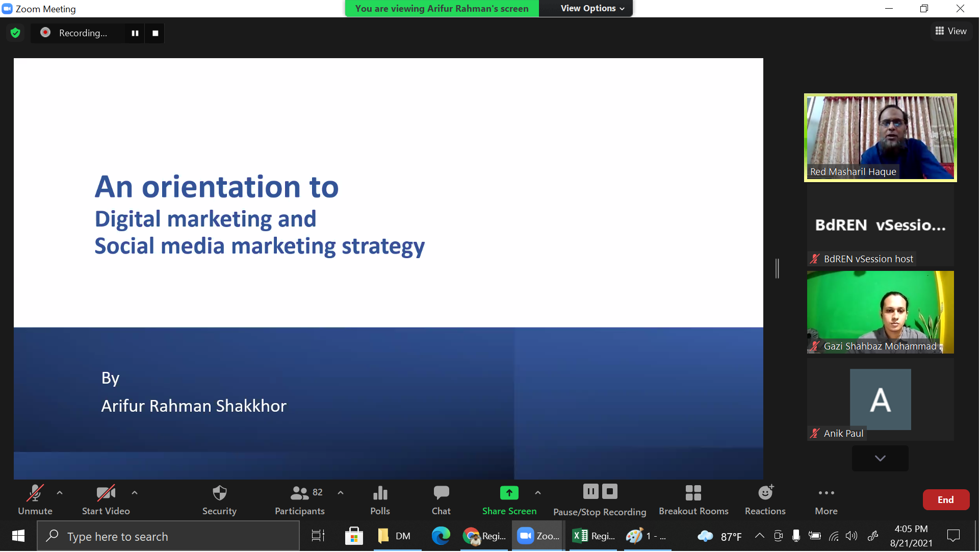
Task: Unmute the microphone
Action: click(35, 500)
